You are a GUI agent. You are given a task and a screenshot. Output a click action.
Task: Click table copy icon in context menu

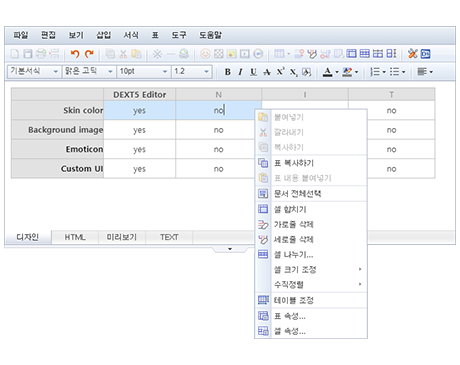pyautogui.click(x=263, y=163)
